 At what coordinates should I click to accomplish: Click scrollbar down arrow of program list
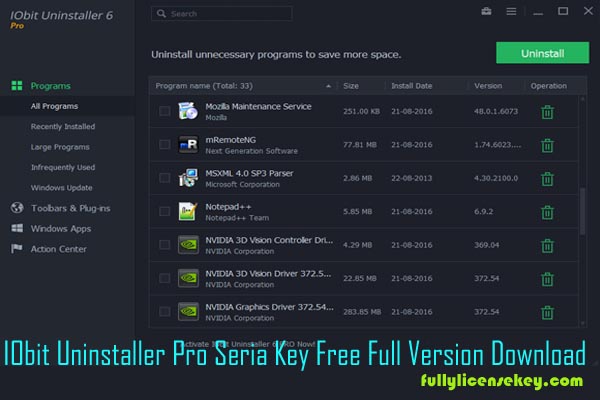click(582, 324)
